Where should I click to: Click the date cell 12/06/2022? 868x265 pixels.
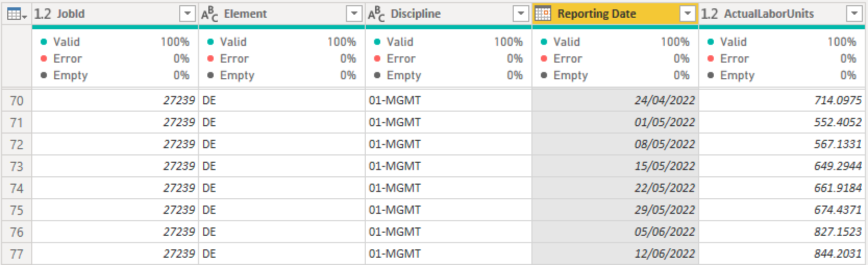(x=615, y=254)
